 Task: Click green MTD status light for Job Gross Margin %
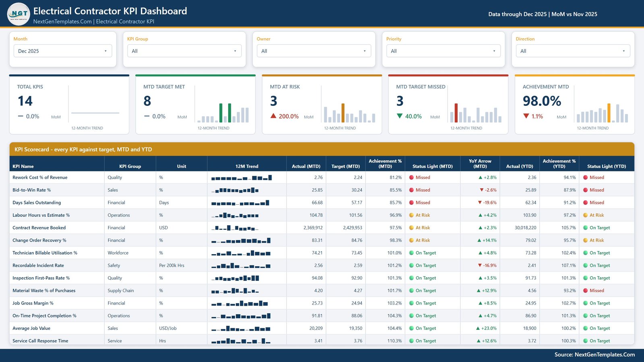412,303
